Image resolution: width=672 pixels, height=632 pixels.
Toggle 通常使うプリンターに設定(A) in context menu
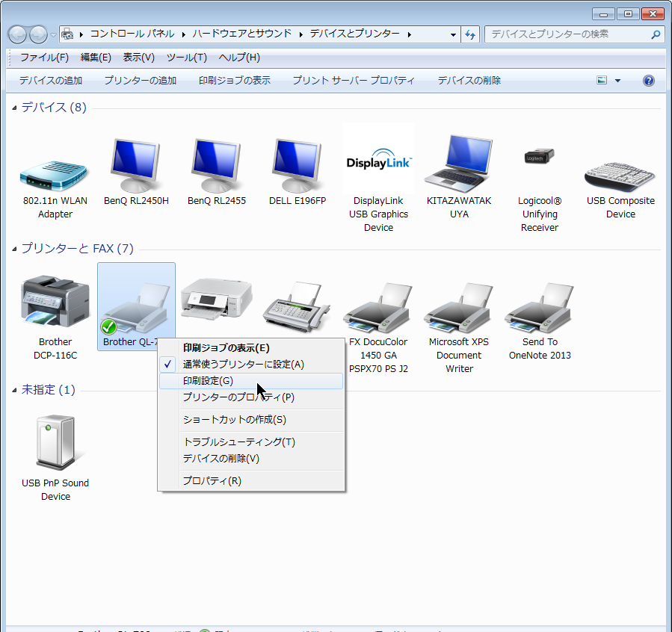[251, 364]
